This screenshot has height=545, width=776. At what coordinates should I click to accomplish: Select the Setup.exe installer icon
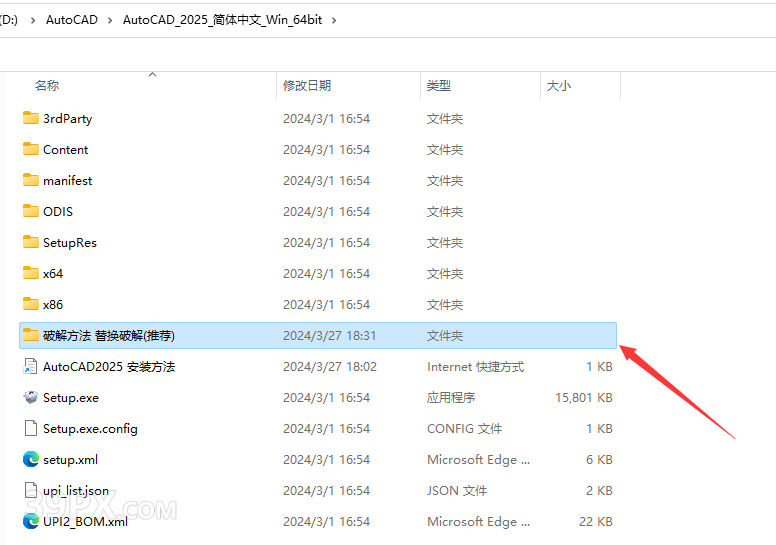(x=31, y=397)
